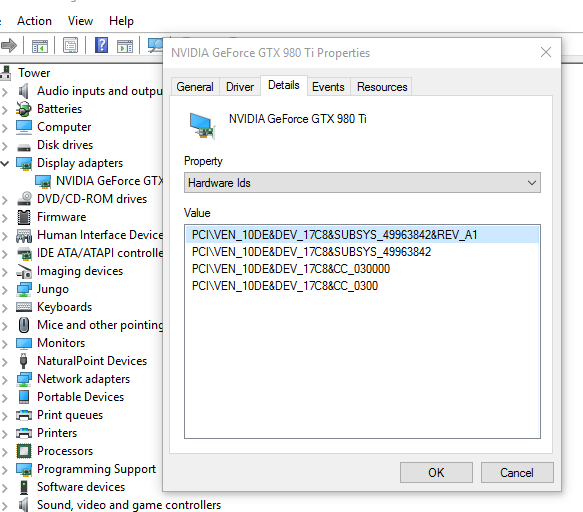Switch to the Resources tab
Screen dimensions: 583x512
click(x=382, y=87)
